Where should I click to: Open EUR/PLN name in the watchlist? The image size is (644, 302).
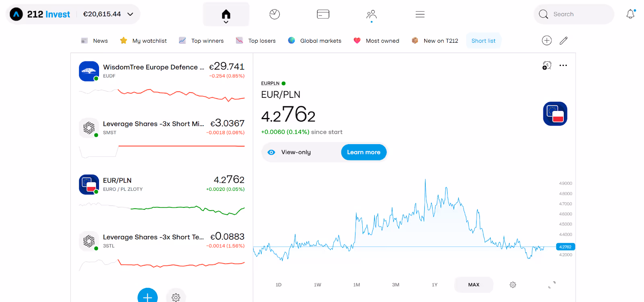coord(117,180)
